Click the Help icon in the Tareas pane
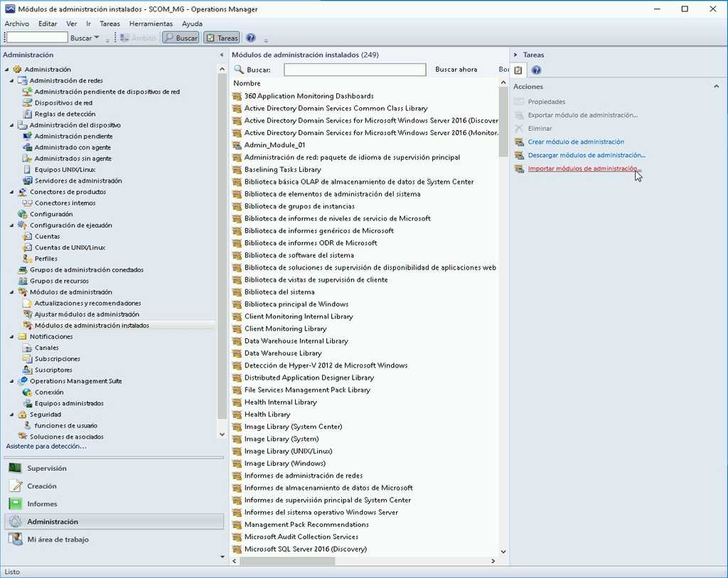 (x=536, y=70)
